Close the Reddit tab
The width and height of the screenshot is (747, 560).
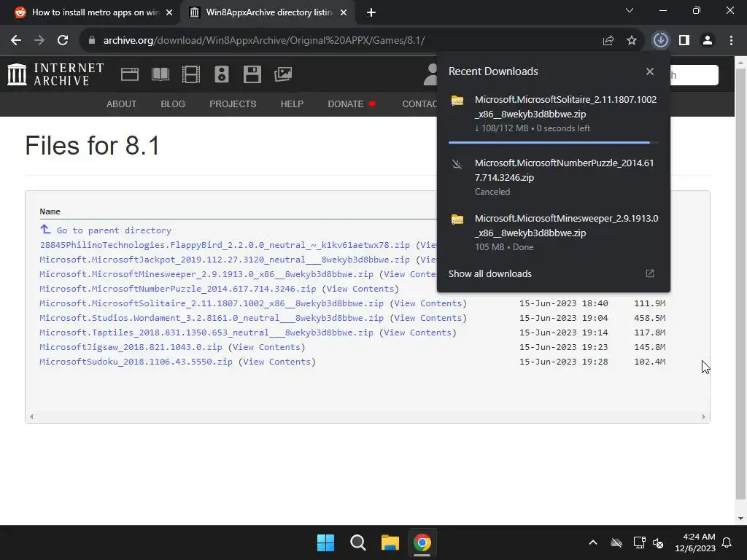[169, 13]
